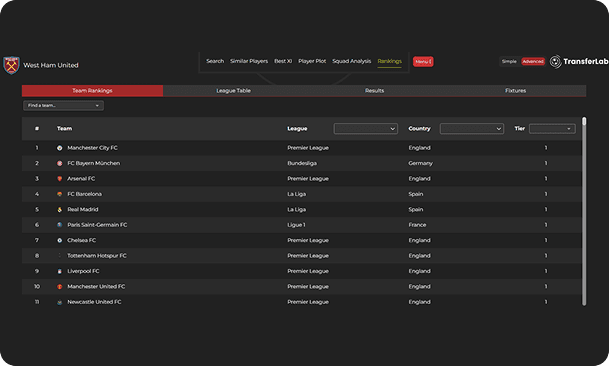This screenshot has height=366, width=609.
Task: Select the Newcastle United FC team name
Action: pos(94,302)
